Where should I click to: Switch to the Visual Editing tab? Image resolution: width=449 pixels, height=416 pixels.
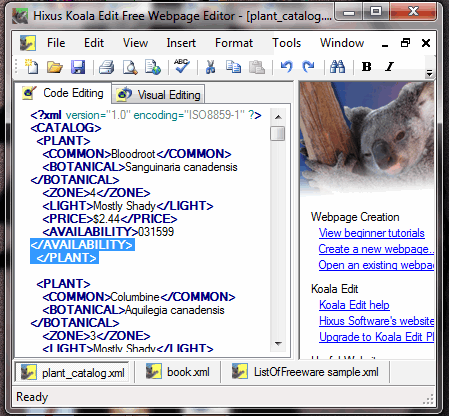pyautogui.click(x=158, y=95)
